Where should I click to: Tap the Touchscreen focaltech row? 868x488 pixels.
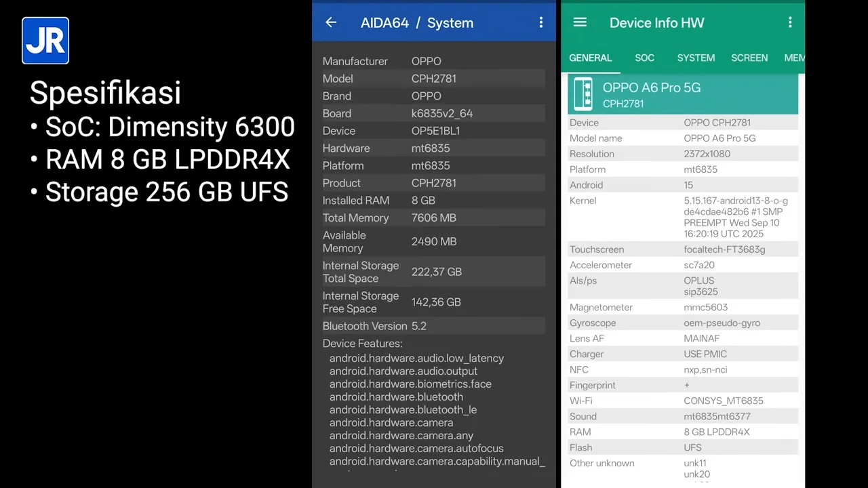click(x=683, y=249)
